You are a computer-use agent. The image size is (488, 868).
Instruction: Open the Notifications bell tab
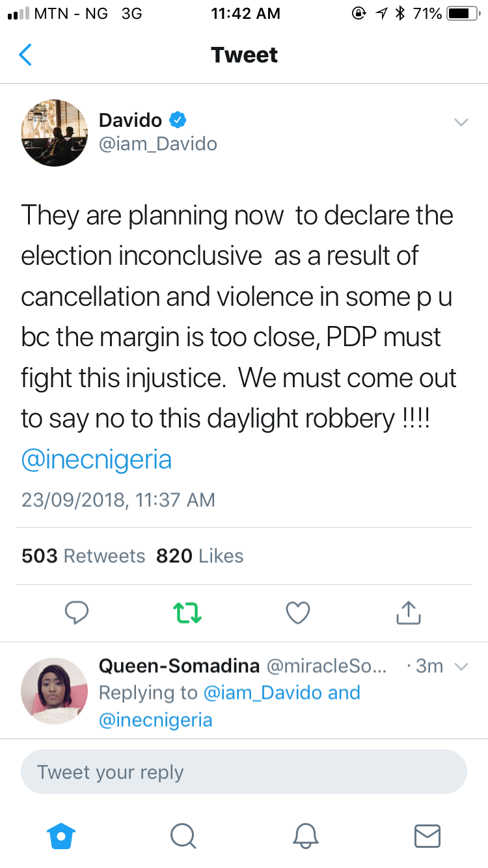click(305, 835)
